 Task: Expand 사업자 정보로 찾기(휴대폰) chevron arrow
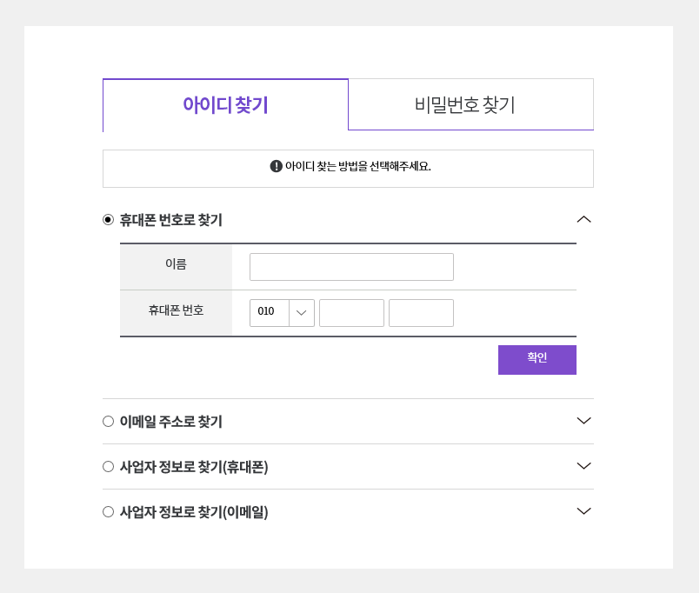tap(583, 466)
